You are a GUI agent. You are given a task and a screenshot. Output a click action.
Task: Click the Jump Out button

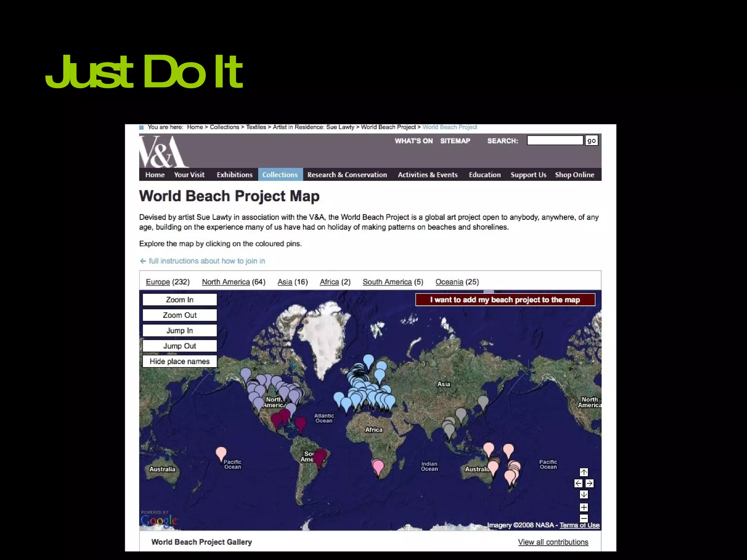pyautogui.click(x=179, y=346)
